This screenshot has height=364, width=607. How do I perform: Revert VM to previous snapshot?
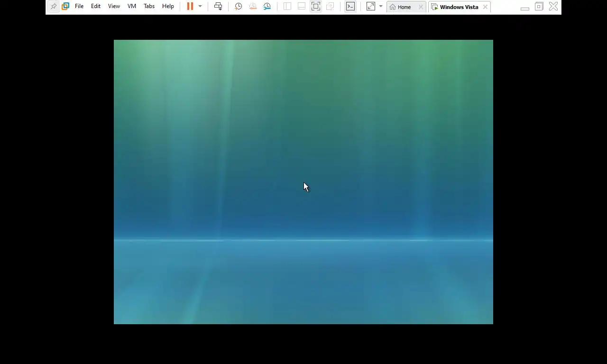tap(253, 7)
